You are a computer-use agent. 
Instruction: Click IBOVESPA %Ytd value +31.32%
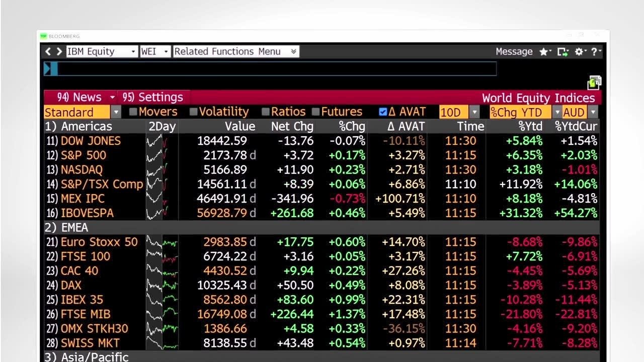(521, 213)
